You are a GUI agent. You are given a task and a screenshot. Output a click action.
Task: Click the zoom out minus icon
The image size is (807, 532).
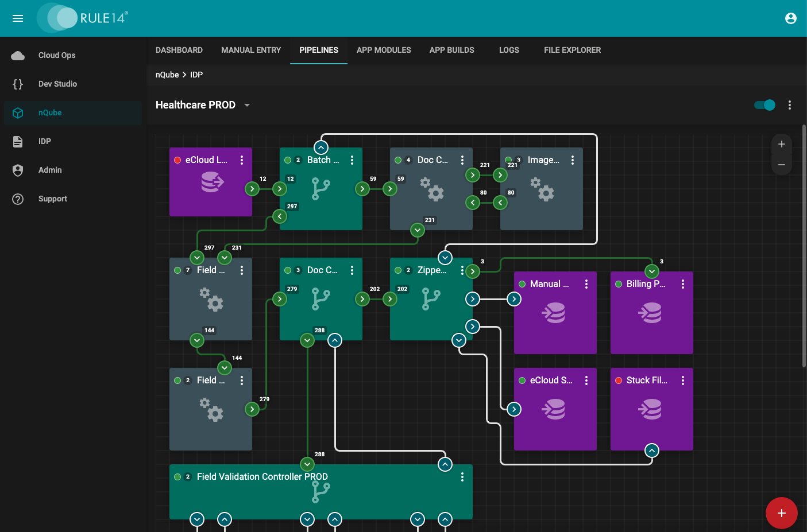781,165
